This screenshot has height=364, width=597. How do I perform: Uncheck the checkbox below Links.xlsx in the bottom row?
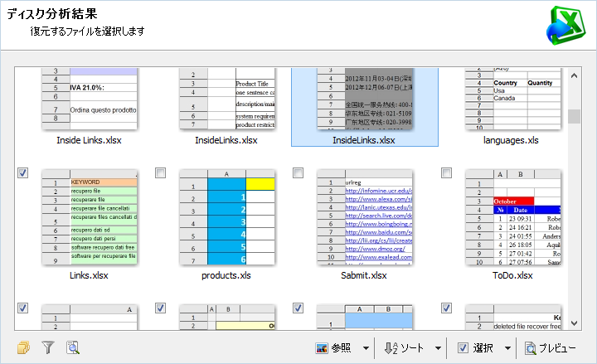click(23, 308)
